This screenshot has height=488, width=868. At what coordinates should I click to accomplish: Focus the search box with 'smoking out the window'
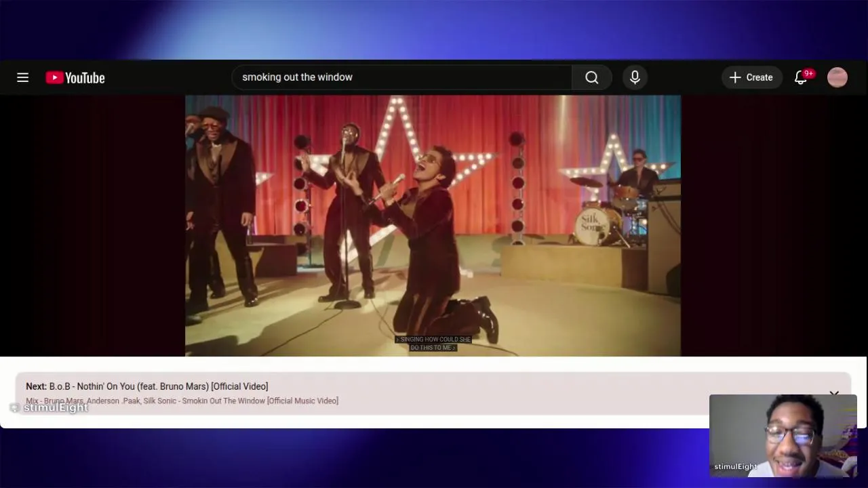click(x=401, y=77)
